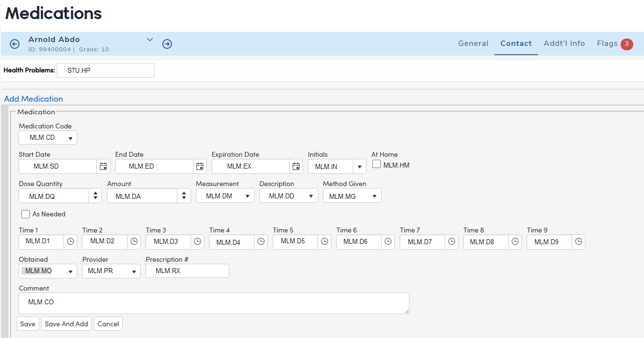The width and height of the screenshot is (644, 338).
Task: Click the Time 1 input field
Action: point(41,241)
